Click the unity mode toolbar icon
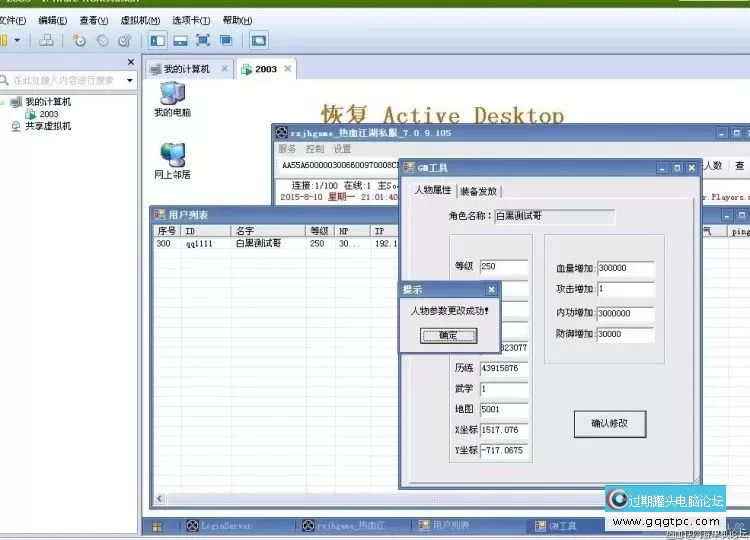 (x=226, y=40)
